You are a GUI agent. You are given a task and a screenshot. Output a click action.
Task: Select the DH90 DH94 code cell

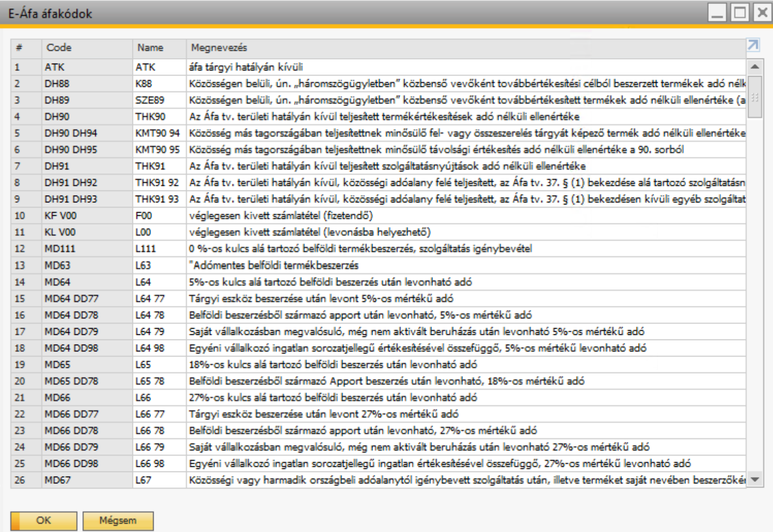click(x=87, y=134)
